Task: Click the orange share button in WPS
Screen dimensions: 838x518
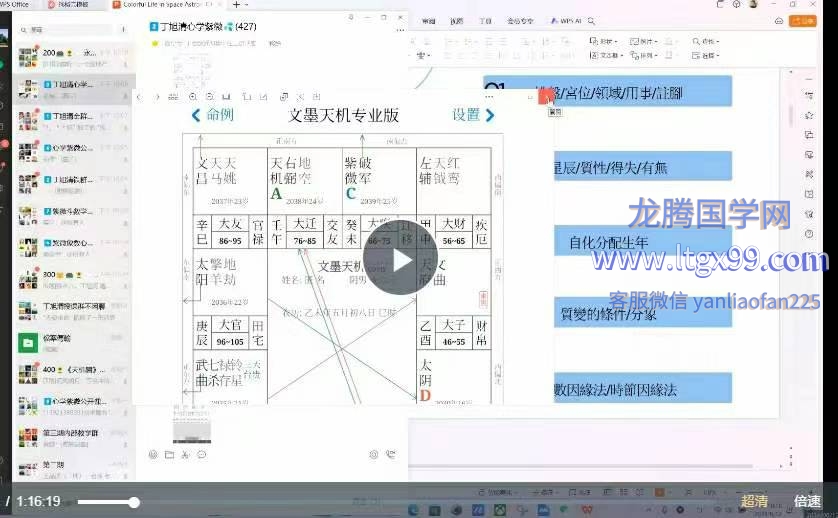Action: click(803, 21)
